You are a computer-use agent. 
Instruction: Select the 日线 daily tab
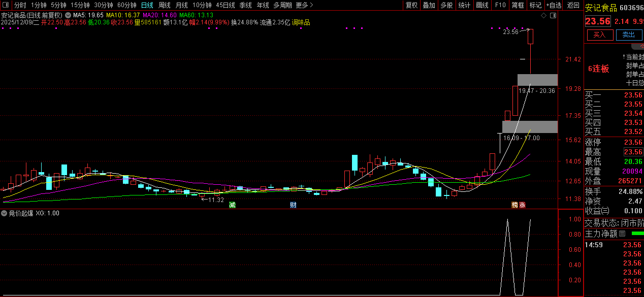[147, 5]
